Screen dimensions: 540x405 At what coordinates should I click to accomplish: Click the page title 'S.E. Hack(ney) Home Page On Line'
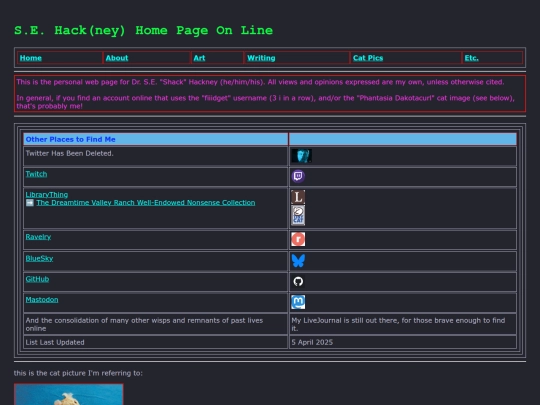coord(143,30)
